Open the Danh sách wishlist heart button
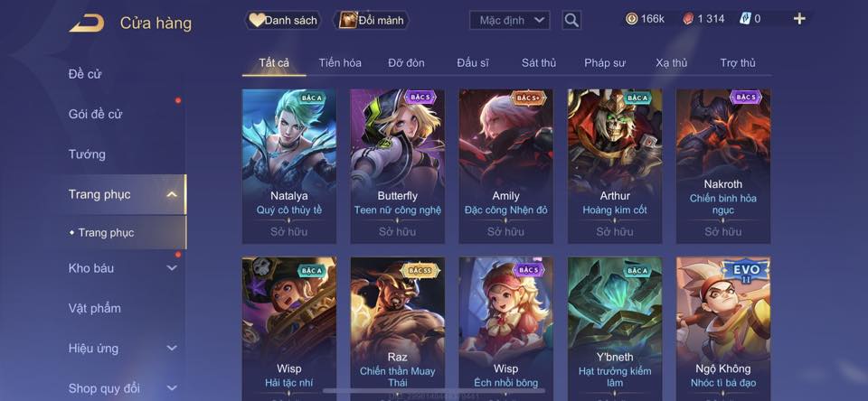 pos(283,21)
